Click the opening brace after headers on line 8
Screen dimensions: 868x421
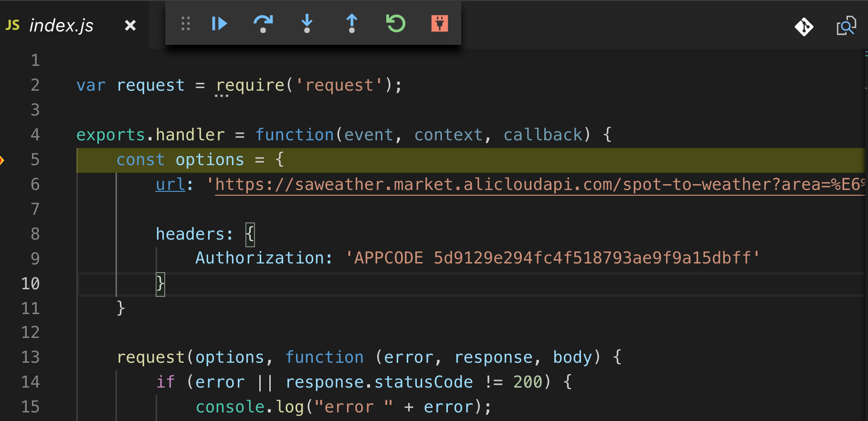[x=250, y=234]
